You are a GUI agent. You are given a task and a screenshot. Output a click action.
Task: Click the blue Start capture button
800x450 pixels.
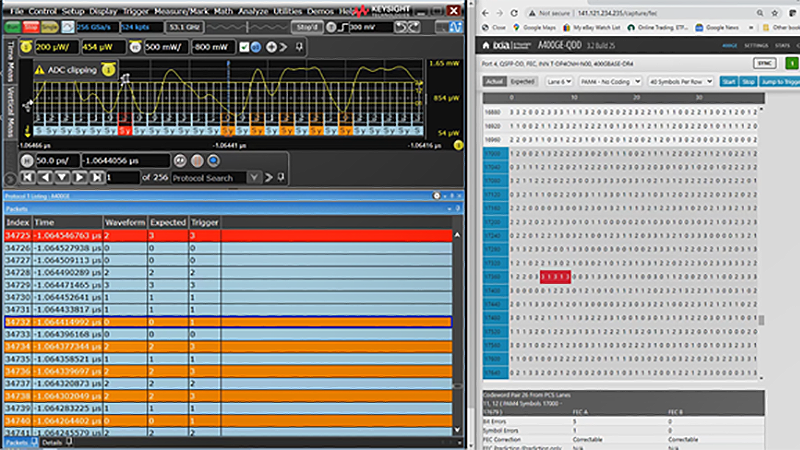pos(728,80)
